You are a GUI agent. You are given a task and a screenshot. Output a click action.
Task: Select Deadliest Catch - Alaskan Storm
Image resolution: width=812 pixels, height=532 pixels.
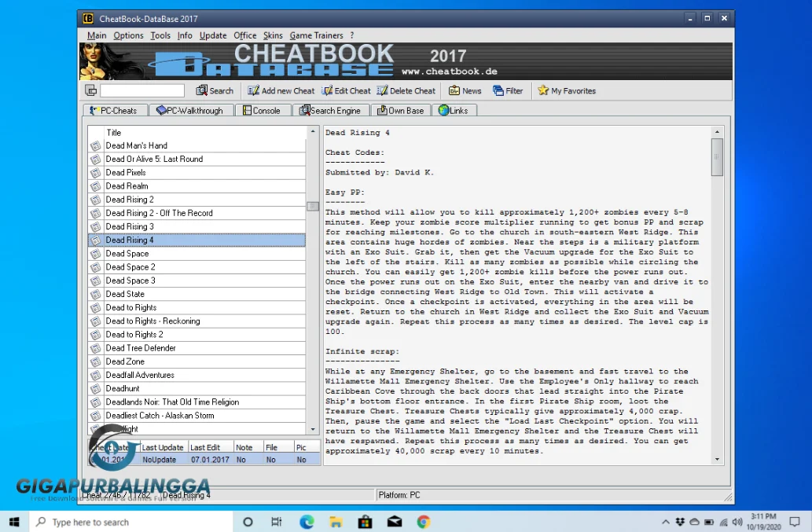pyautogui.click(x=197, y=415)
